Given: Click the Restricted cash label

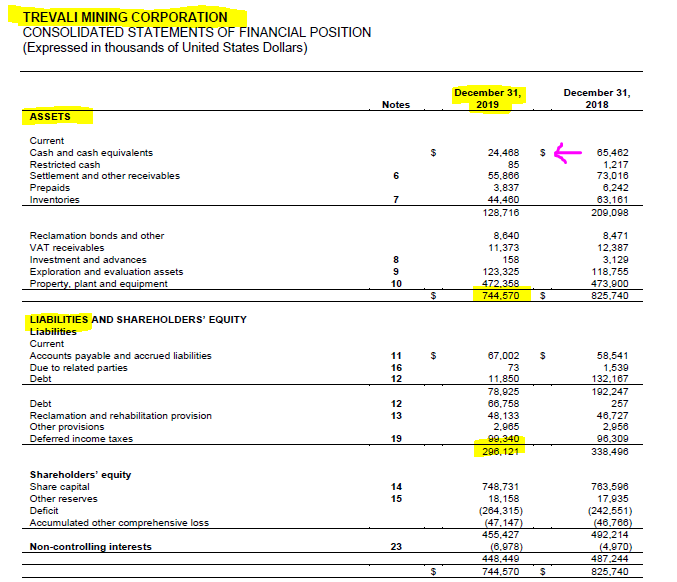Looking at the screenshot, I should tap(65, 165).
